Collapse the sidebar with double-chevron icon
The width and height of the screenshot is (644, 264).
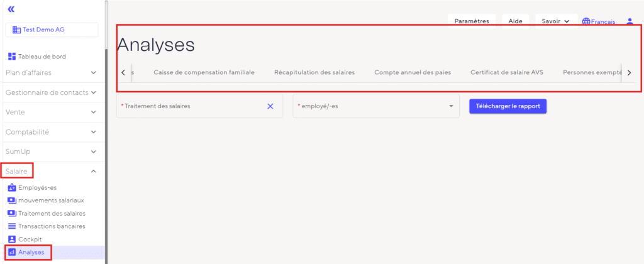11,9
